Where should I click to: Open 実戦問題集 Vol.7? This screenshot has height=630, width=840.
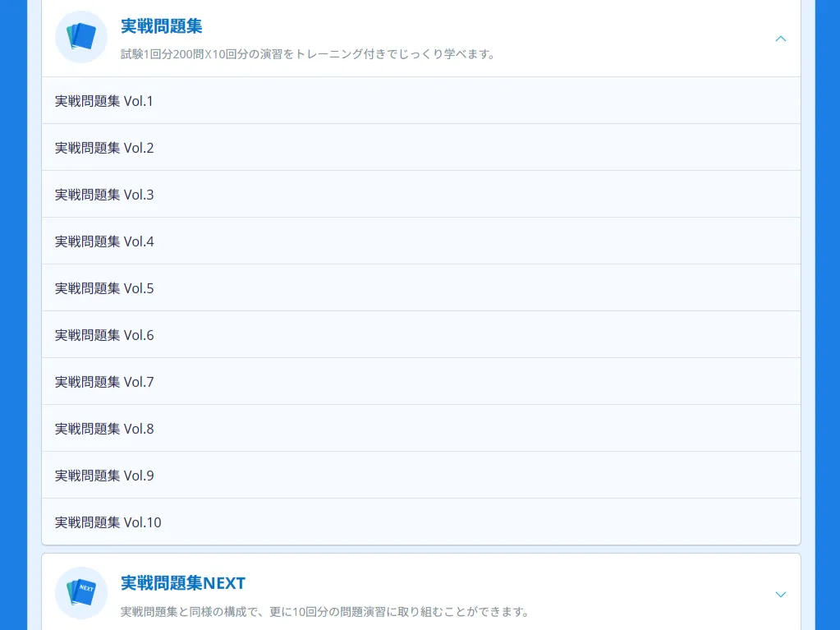point(104,382)
